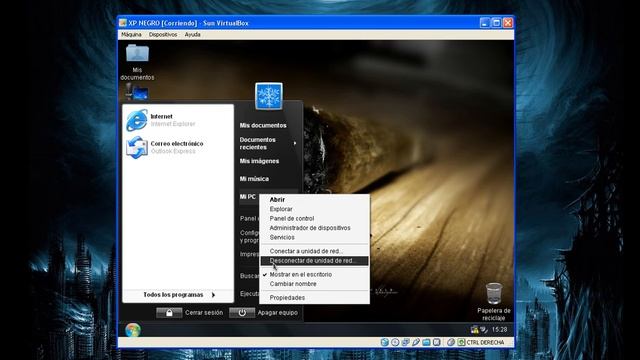
Task: Choose Explorar in the context menu
Action: point(314,209)
